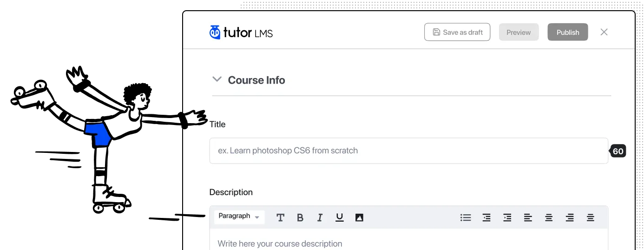Collapse the Course Info section

pyautogui.click(x=217, y=79)
